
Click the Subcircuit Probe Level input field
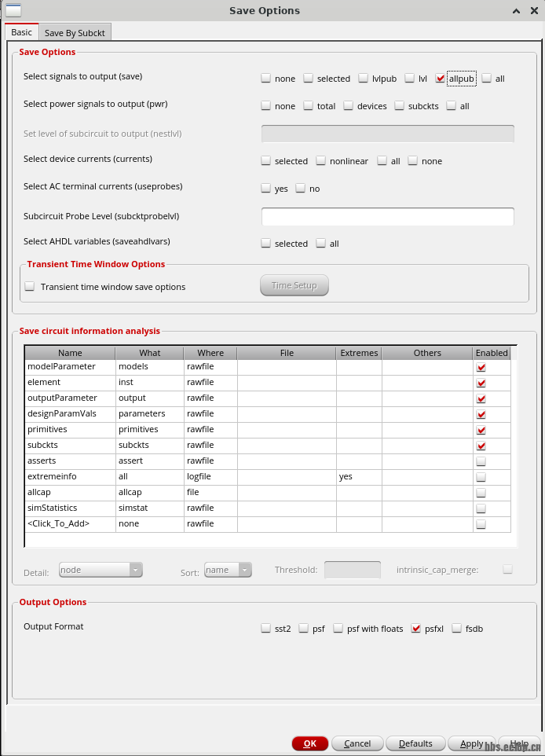pos(387,216)
